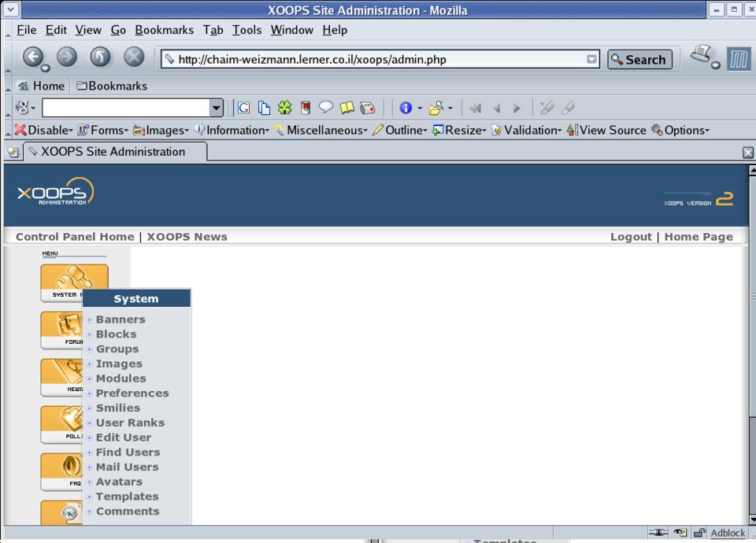
Task: Click inside the URL address field
Action: (380, 59)
